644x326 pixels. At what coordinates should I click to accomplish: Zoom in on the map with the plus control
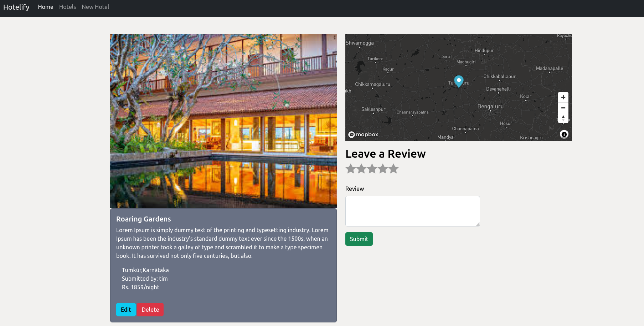pos(563,97)
